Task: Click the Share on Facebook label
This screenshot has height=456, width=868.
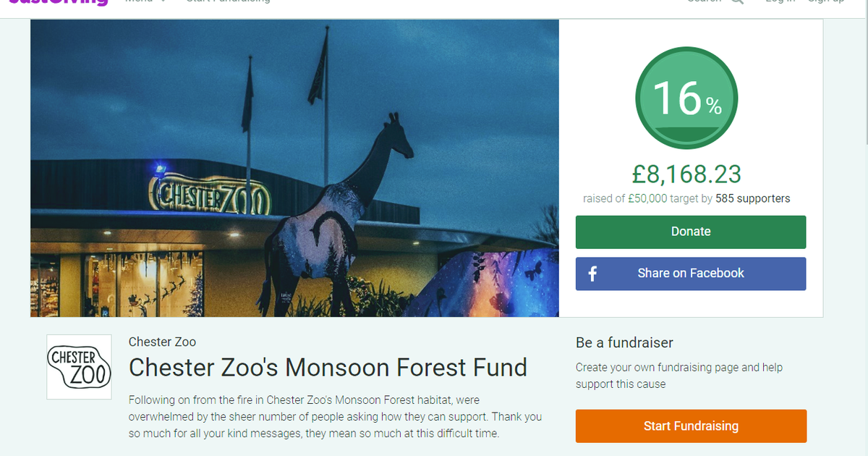Action: [x=691, y=274]
